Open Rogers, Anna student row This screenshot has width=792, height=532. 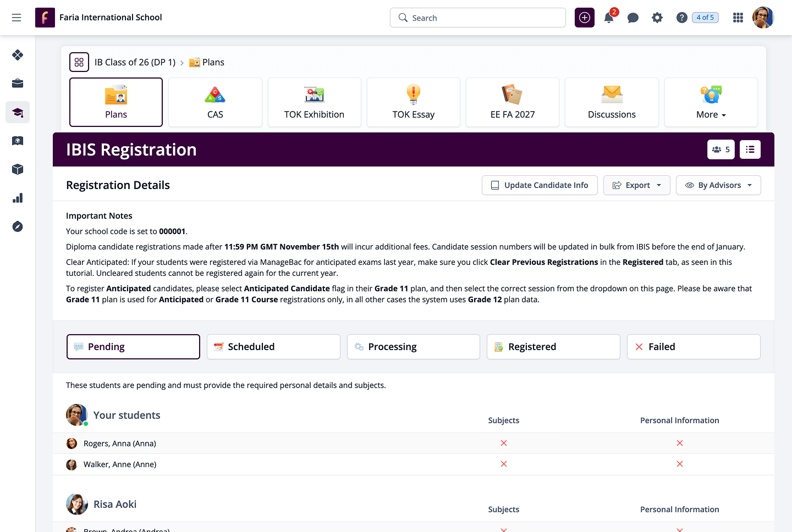[x=120, y=444]
